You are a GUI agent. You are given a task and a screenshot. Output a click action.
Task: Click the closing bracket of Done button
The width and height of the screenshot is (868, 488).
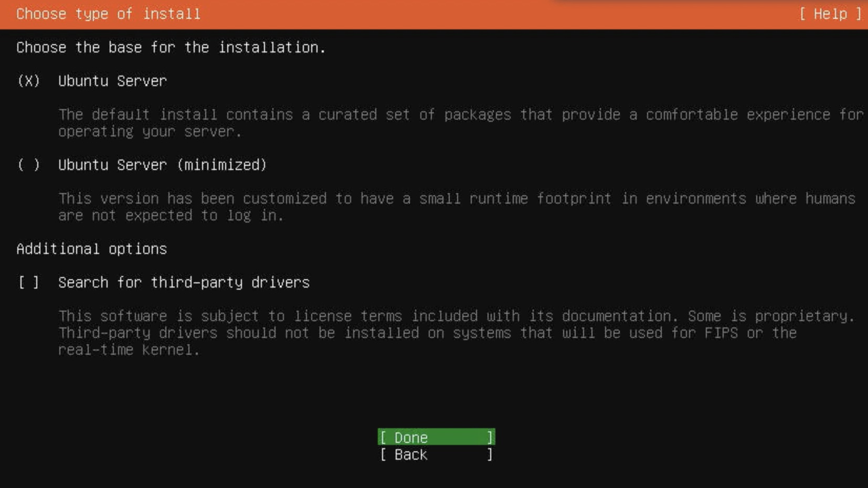point(490,437)
